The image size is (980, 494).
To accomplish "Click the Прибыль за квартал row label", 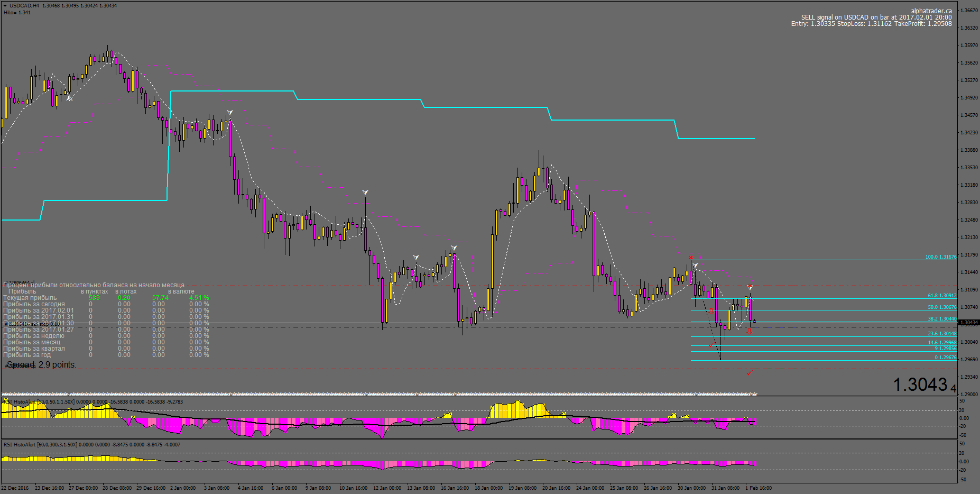I will pos(34,349).
